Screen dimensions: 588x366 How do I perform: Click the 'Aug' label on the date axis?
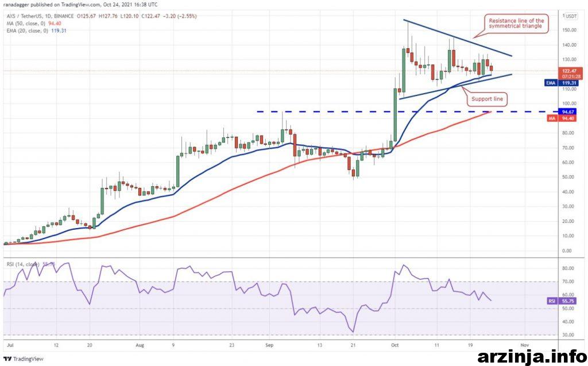(140, 345)
